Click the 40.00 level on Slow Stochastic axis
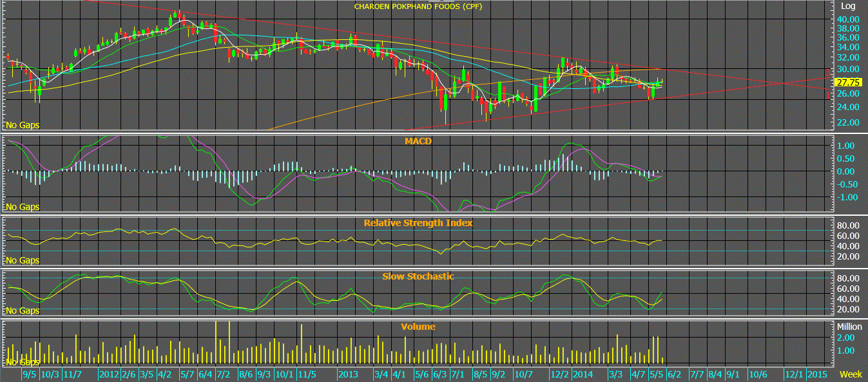Screen dimensions: 868x382 [x=847, y=299]
